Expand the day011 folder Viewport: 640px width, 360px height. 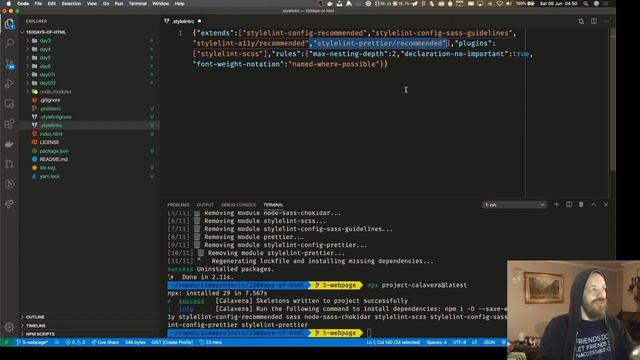click(47, 75)
